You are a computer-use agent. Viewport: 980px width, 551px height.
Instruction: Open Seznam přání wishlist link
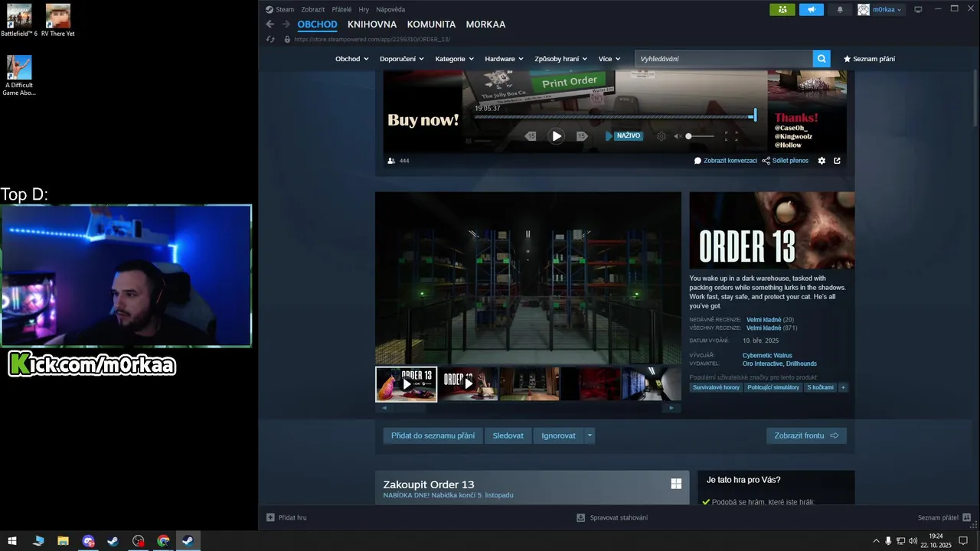(x=869, y=59)
